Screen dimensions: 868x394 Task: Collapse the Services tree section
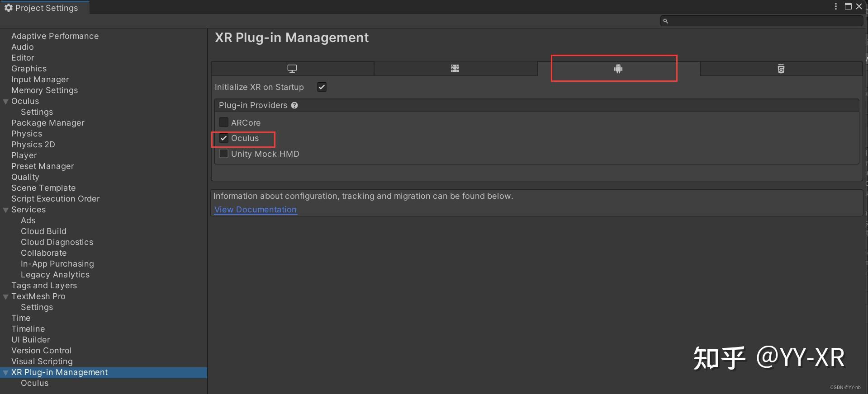6,210
